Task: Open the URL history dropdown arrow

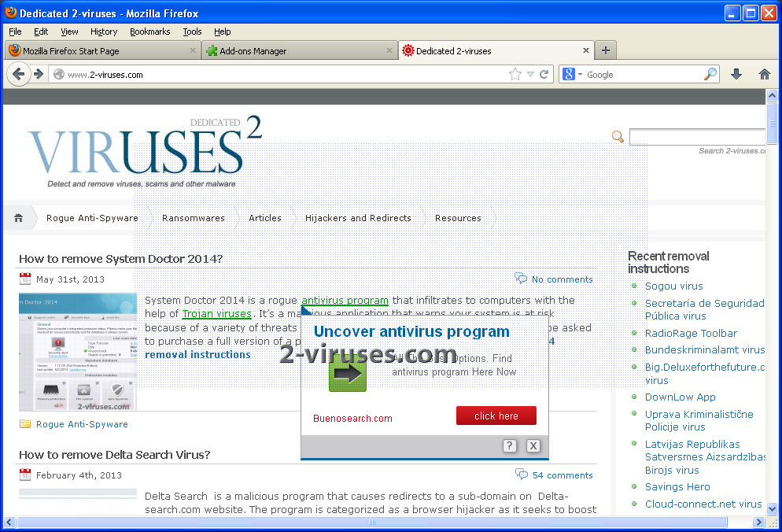Action: (530, 74)
